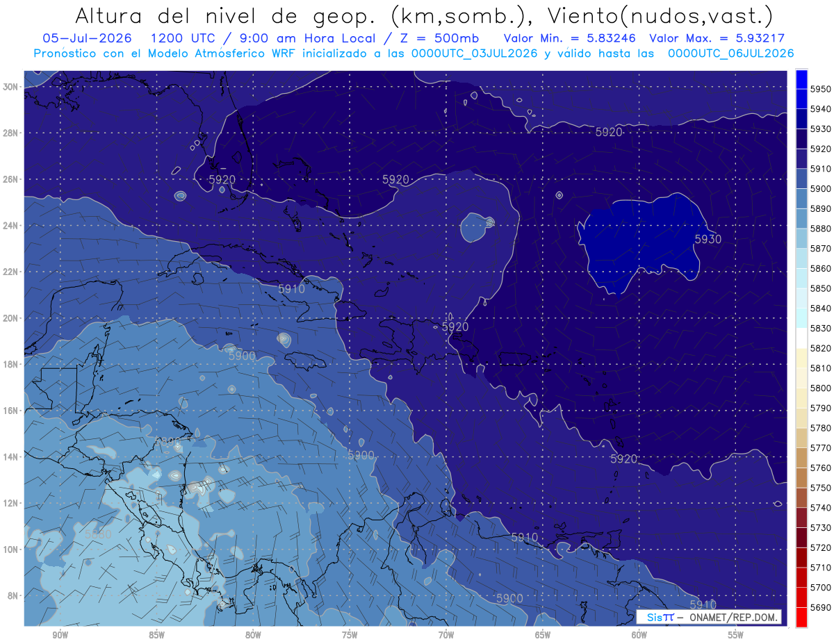Click the 55W longitude axis label
This screenshot has height=644, width=834.
(736, 636)
